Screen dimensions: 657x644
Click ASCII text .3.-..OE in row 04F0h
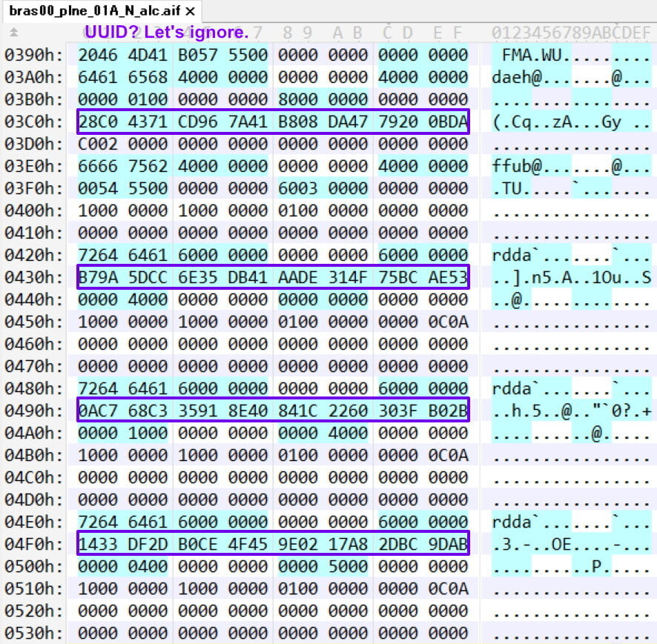coord(531,545)
